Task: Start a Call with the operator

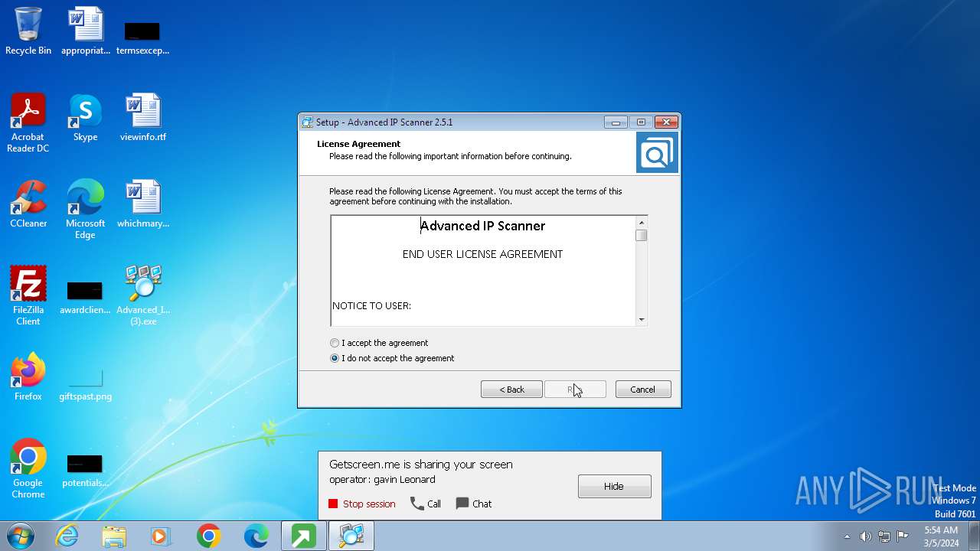Action: click(x=426, y=504)
